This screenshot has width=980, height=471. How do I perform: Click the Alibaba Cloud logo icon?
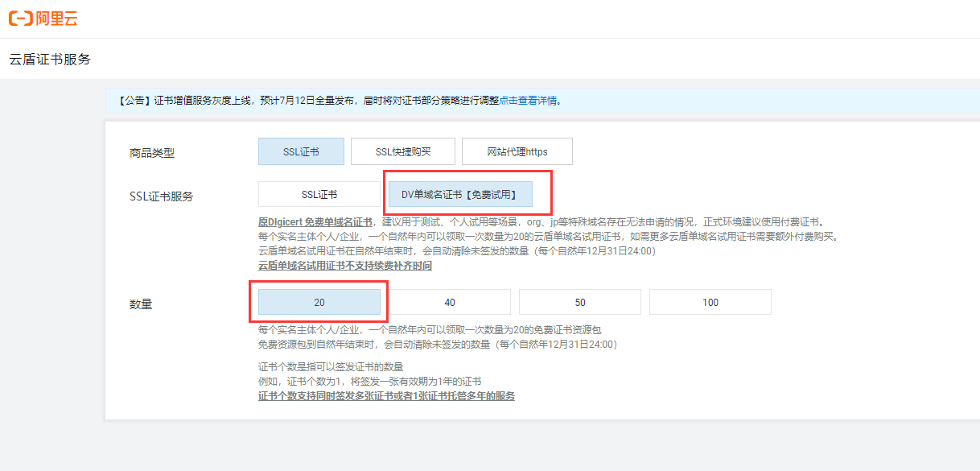coord(19,18)
